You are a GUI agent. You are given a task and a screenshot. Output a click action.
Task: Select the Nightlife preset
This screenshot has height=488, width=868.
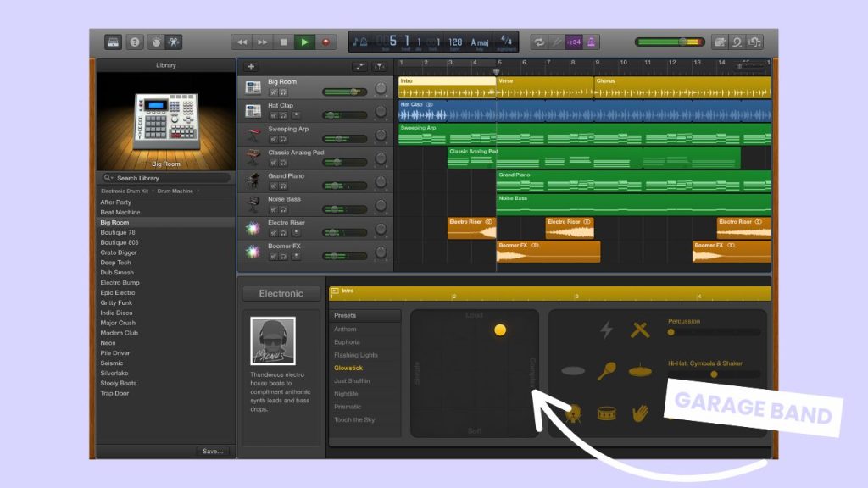(346, 394)
